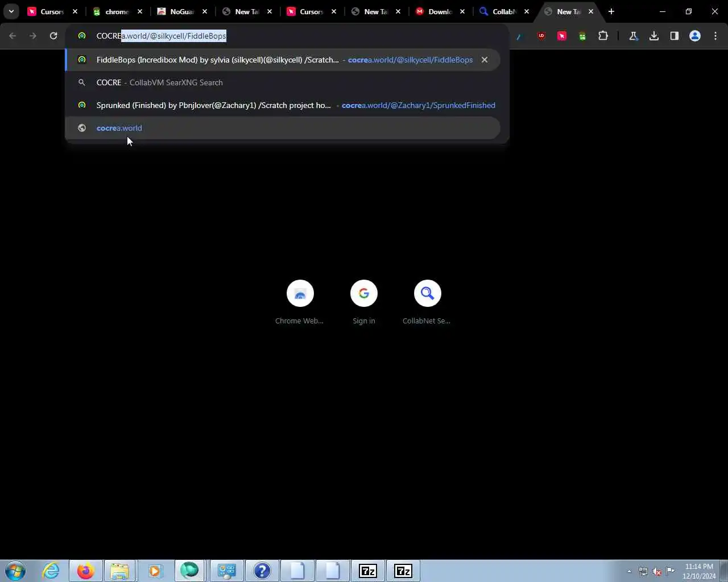
Task: Open the Help question mark taskbar icon
Action: pyautogui.click(x=262, y=571)
